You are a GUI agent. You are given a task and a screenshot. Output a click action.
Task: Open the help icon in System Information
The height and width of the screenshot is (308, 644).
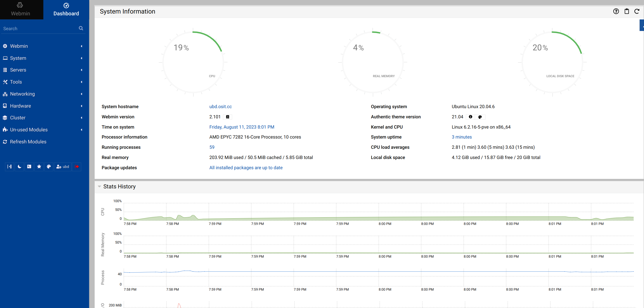pos(616,11)
